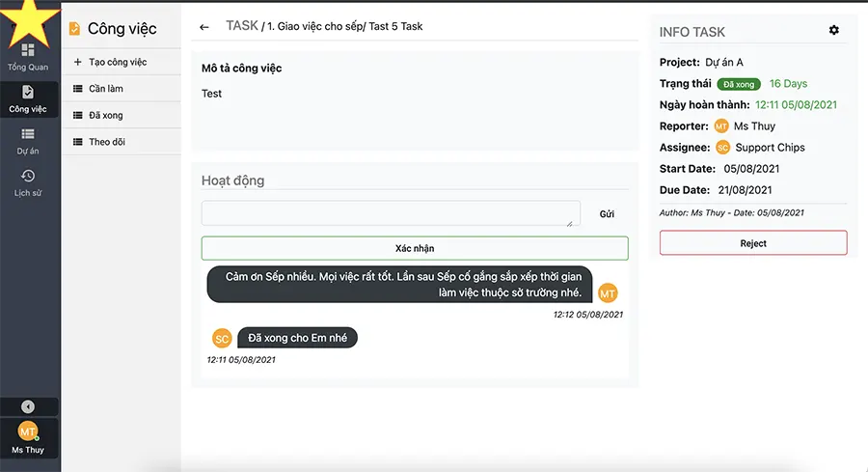The height and width of the screenshot is (472, 868).
Task: Collapse the sidebar with the round arrow button
Action: [x=28, y=406]
